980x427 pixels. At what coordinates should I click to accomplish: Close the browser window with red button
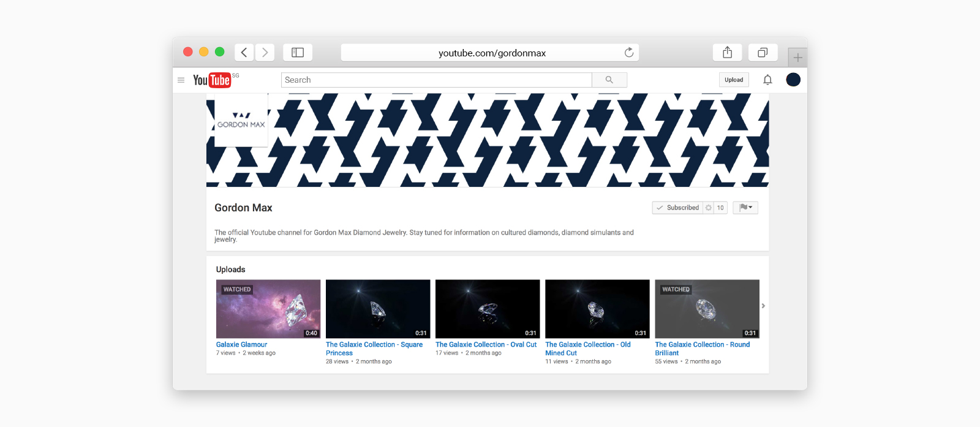coord(188,52)
